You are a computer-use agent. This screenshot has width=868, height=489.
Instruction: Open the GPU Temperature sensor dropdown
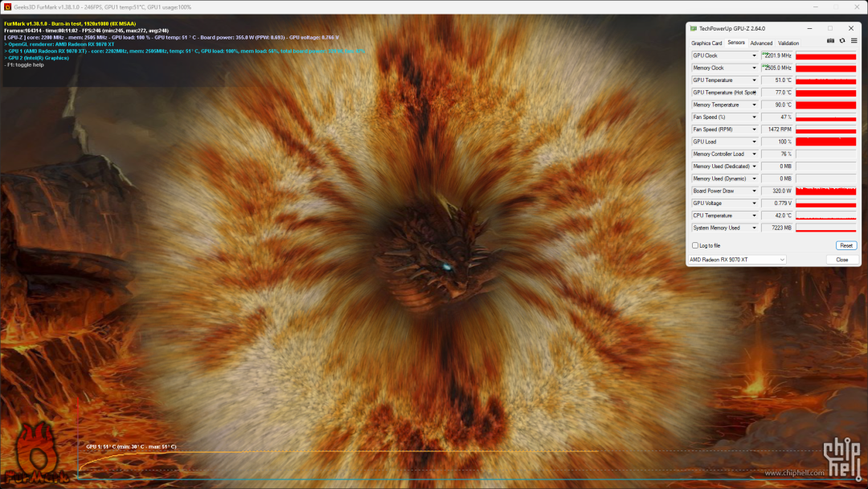tap(754, 80)
